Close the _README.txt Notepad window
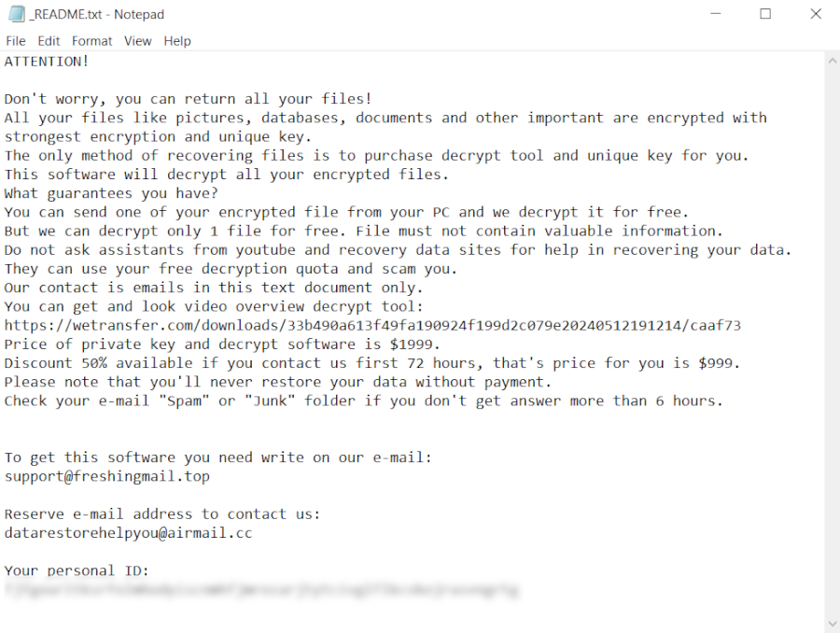Screen dimensions: 840x633 pos(815,14)
